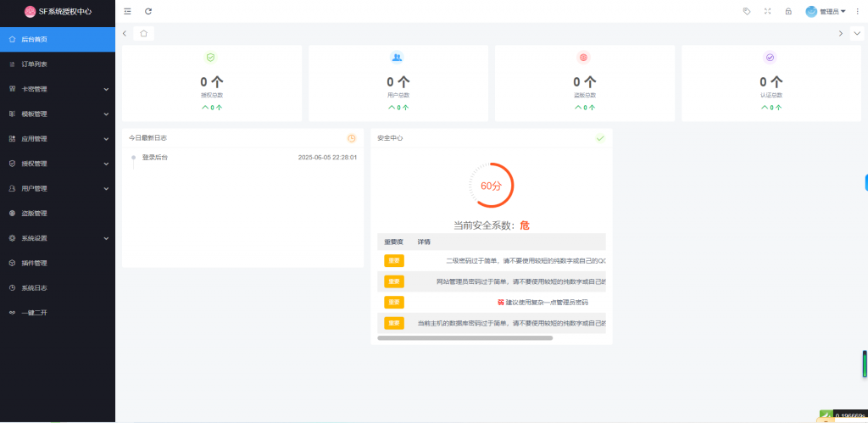Click the administrator avatar image

(x=811, y=11)
